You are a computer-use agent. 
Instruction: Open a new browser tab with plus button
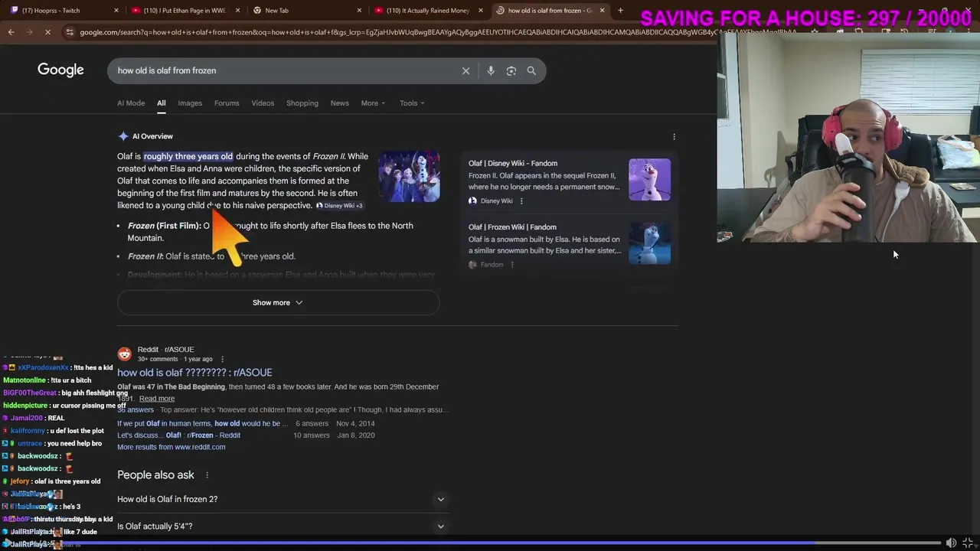click(x=620, y=11)
